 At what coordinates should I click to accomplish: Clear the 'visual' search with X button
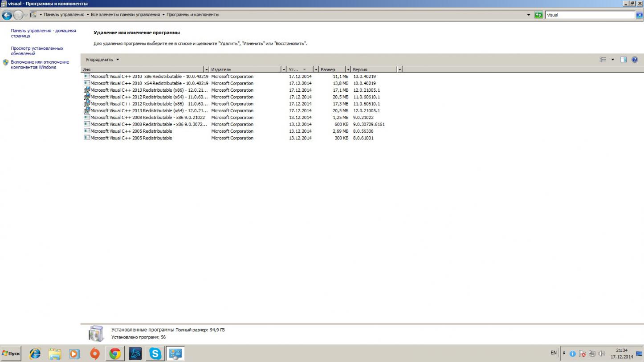639,15
